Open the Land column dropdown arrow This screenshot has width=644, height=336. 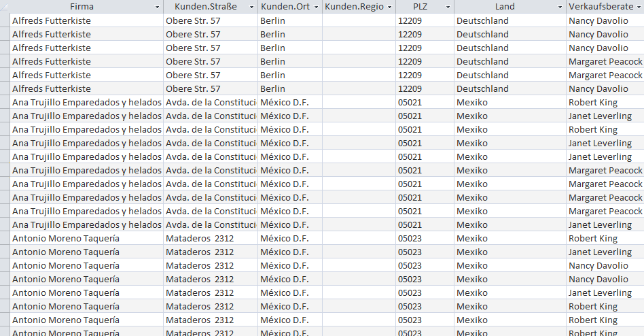coord(560,7)
